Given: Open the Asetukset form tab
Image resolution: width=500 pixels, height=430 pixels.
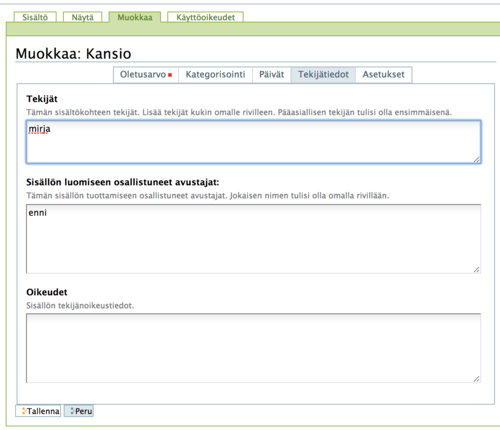Looking at the screenshot, I should [384, 74].
